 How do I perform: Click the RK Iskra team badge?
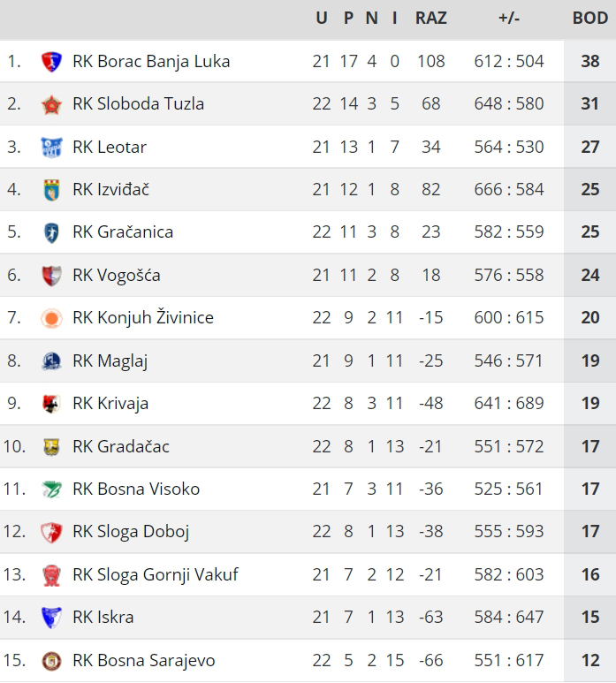[x=51, y=618]
